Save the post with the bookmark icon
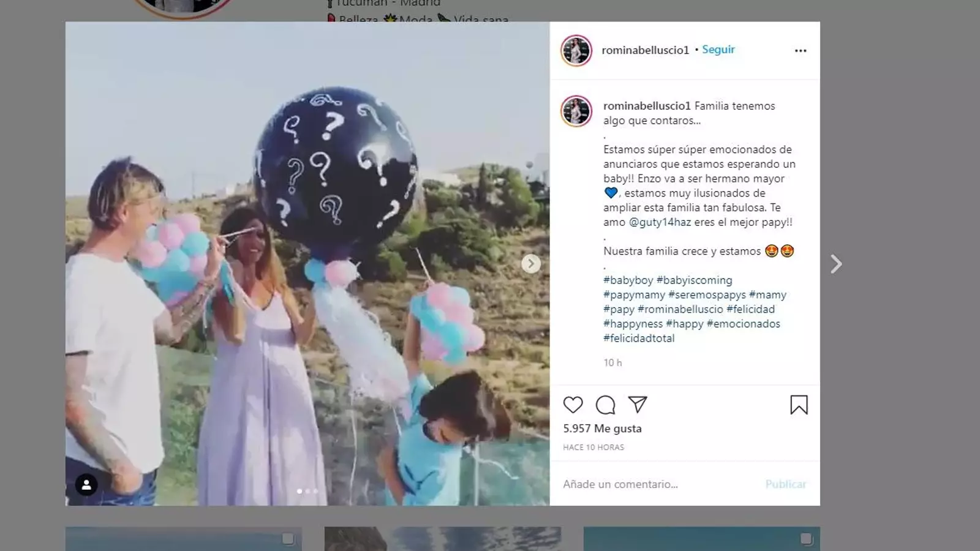Image resolution: width=980 pixels, height=551 pixels. tap(799, 405)
